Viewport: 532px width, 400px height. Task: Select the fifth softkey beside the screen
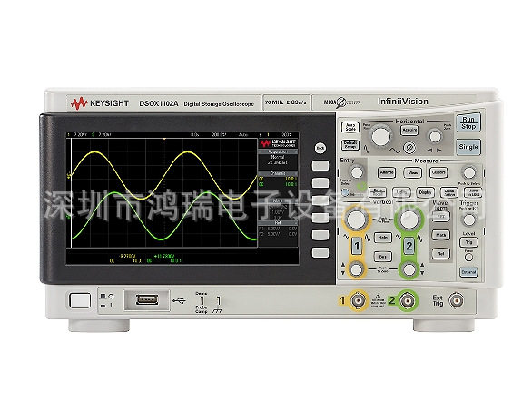tap(320, 235)
